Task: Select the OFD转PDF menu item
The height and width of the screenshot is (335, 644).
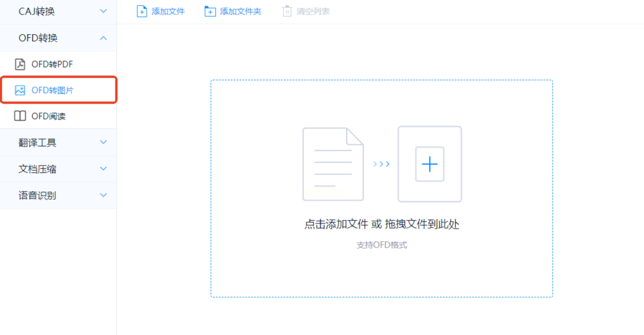Action: tap(52, 64)
